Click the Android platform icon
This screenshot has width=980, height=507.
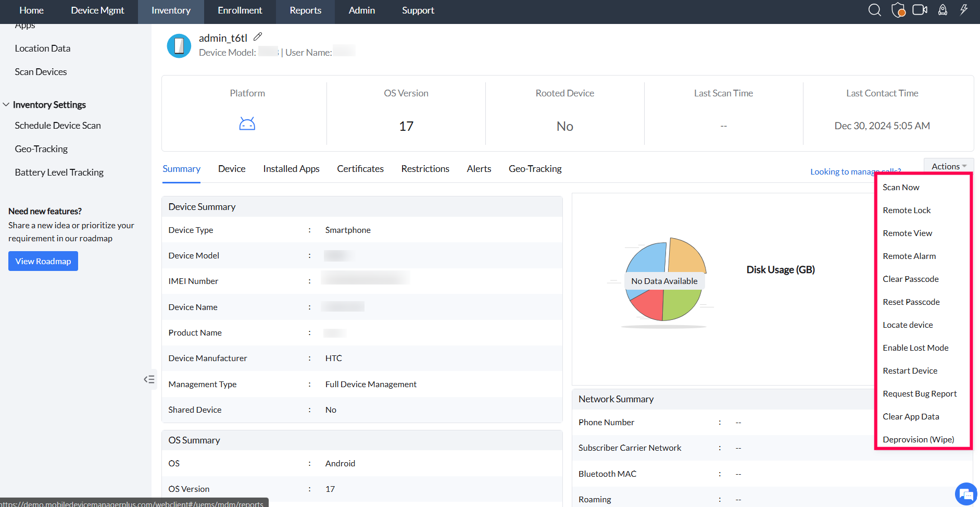coord(247,123)
